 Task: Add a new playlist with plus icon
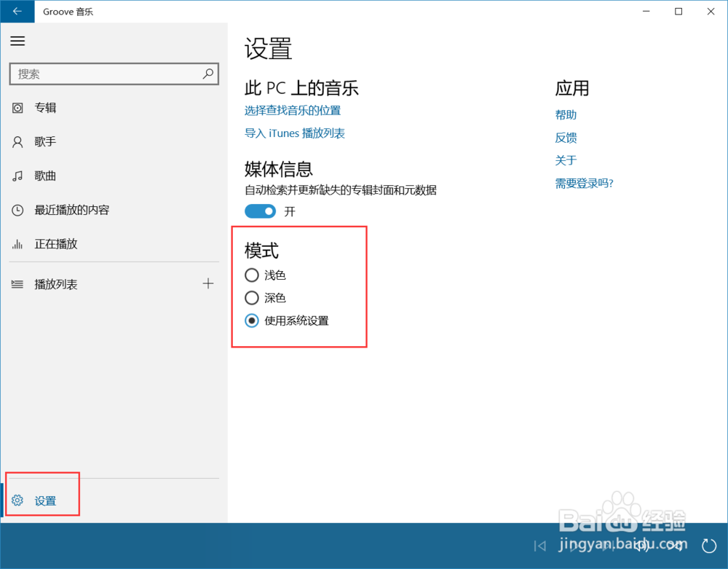point(208,283)
